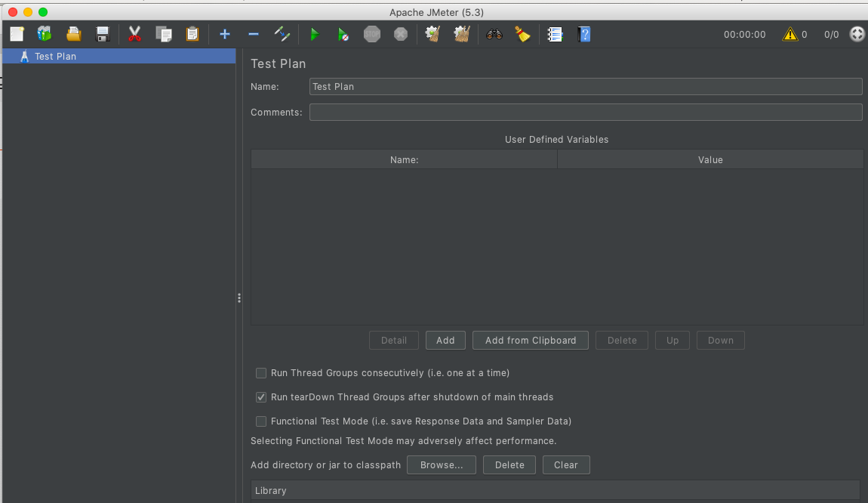Click the Detail button
This screenshot has height=503, width=868.
(x=393, y=340)
